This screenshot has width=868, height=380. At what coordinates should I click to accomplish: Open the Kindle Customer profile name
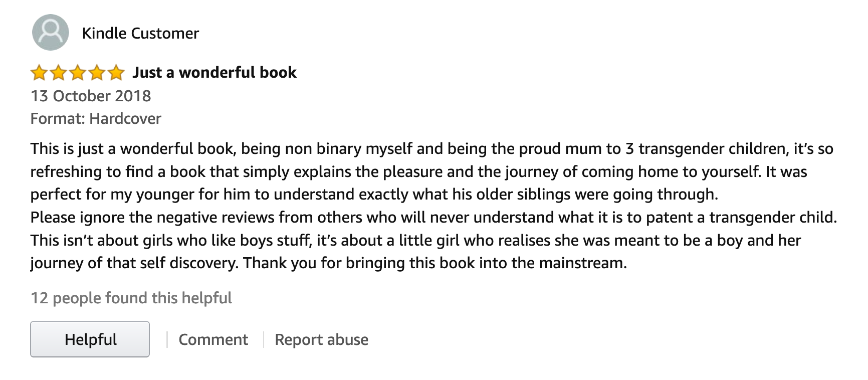click(x=140, y=33)
